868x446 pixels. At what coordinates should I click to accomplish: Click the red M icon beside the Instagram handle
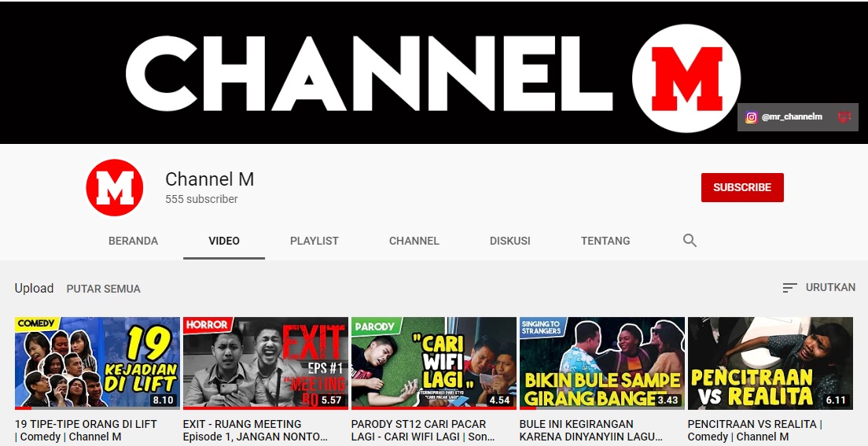(844, 117)
